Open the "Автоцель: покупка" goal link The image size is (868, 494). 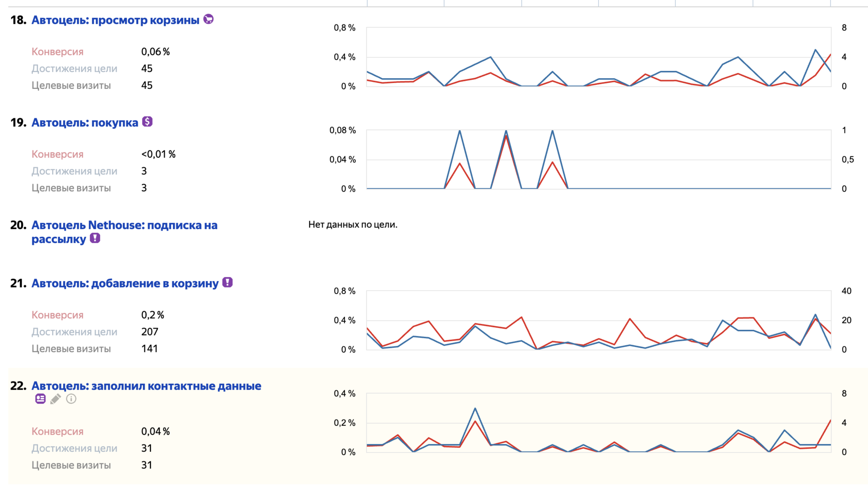coord(85,123)
